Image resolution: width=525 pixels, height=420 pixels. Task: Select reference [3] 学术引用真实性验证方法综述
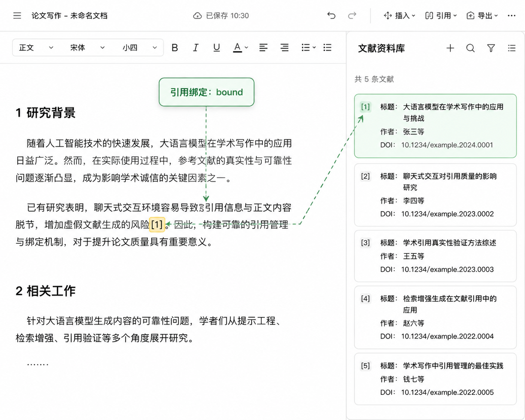pyautogui.click(x=435, y=256)
